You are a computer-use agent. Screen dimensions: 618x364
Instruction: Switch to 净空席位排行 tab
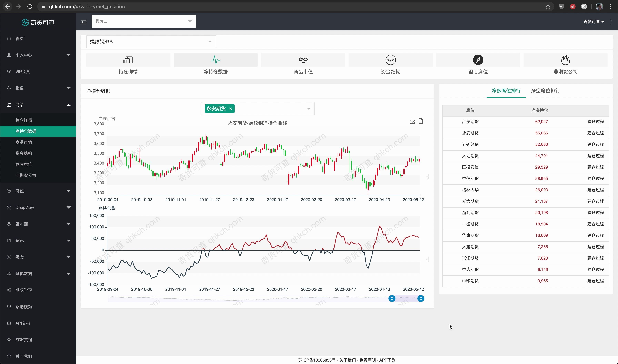[x=545, y=91]
